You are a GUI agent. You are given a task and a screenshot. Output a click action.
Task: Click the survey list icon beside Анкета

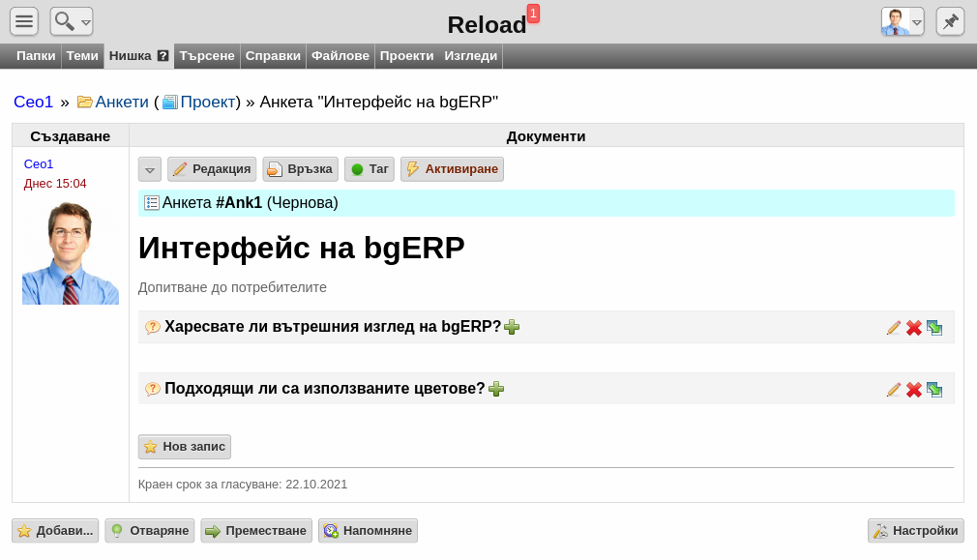152,203
